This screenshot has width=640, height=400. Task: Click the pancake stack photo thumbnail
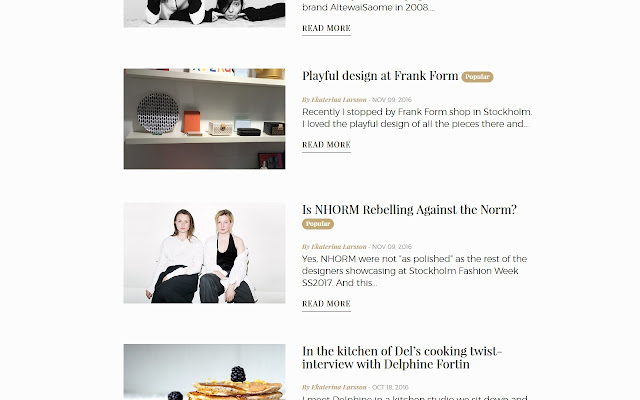click(204, 372)
